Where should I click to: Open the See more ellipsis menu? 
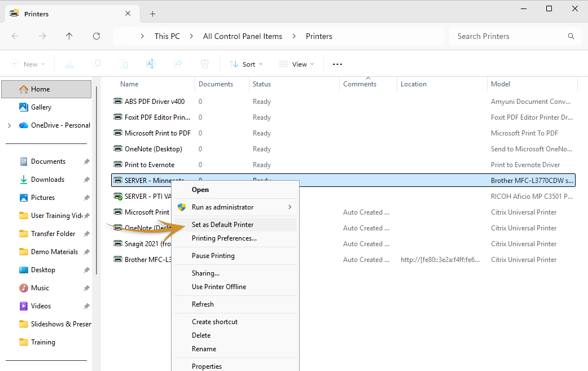pyautogui.click(x=337, y=64)
